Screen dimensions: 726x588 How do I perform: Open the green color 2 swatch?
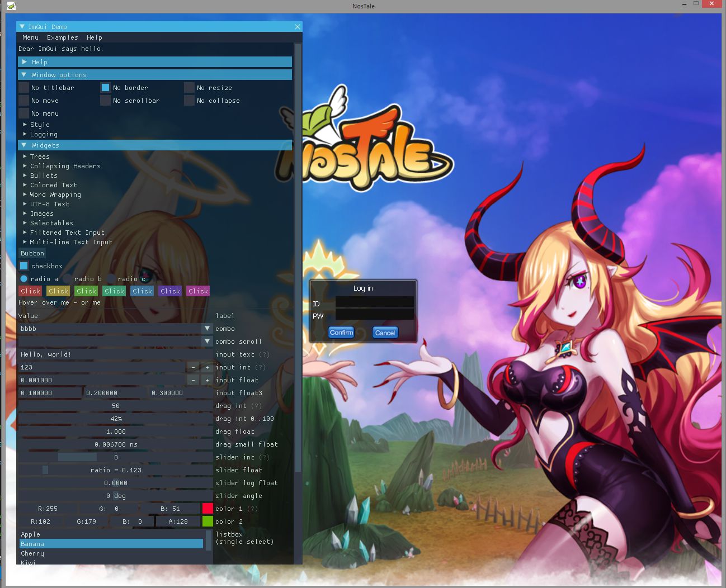click(208, 521)
